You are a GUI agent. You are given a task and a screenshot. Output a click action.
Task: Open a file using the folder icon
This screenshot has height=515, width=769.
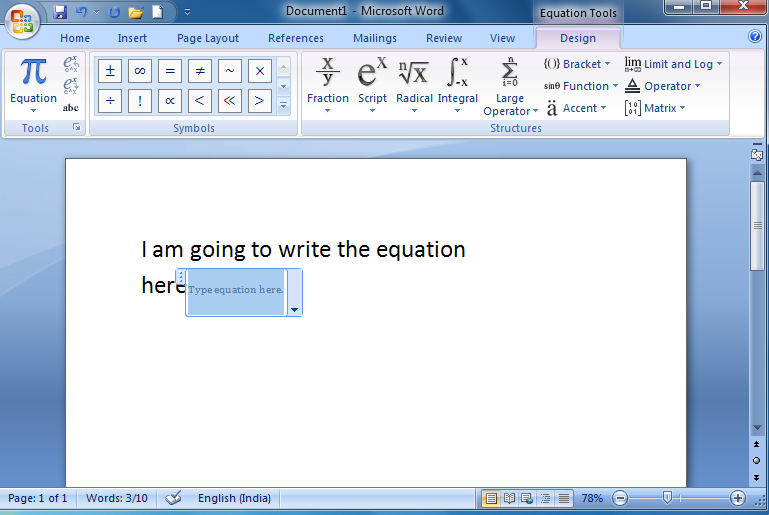coord(135,12)
